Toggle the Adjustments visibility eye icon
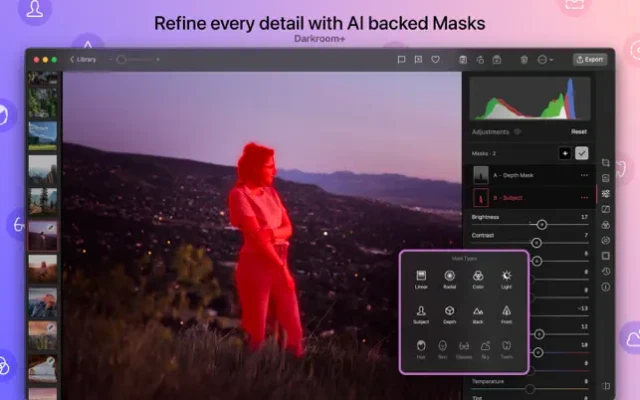Viewport: 640px width, 400px height. click(x=518, y=131)
